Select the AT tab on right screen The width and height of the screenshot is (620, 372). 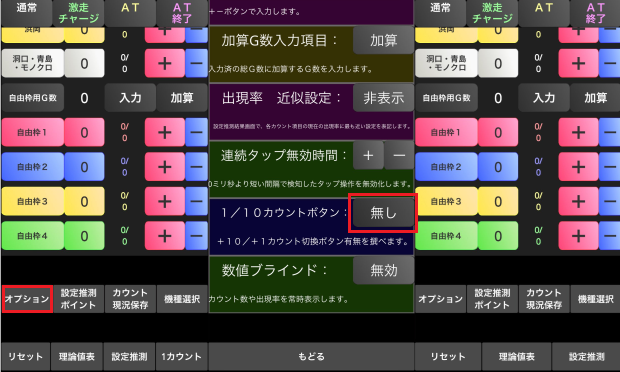click(544, 13)
